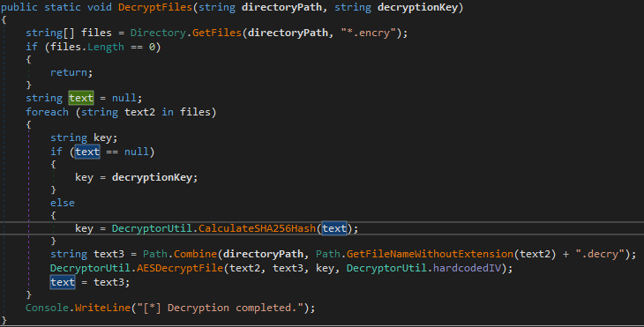The image size is (644, 327).
Task: Click files.Length property
Action: pyautogui.click(x=87, y=47)
